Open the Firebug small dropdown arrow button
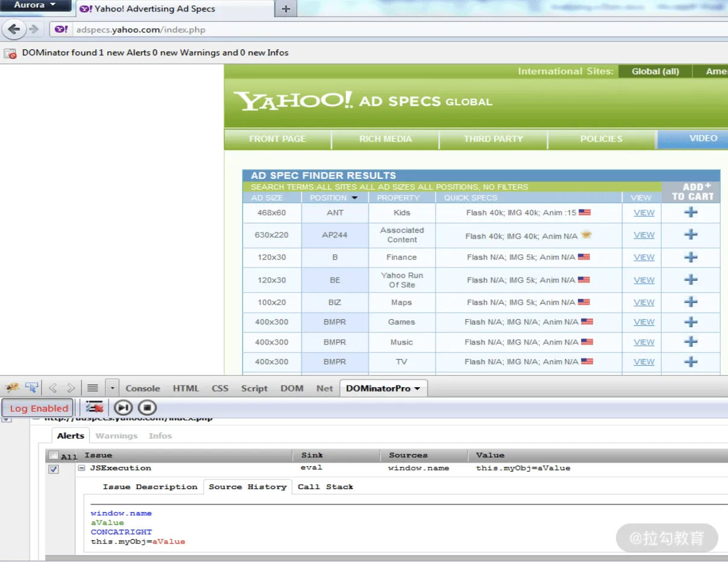The height and width of the screenshot is (562, 728). (113, 388)
